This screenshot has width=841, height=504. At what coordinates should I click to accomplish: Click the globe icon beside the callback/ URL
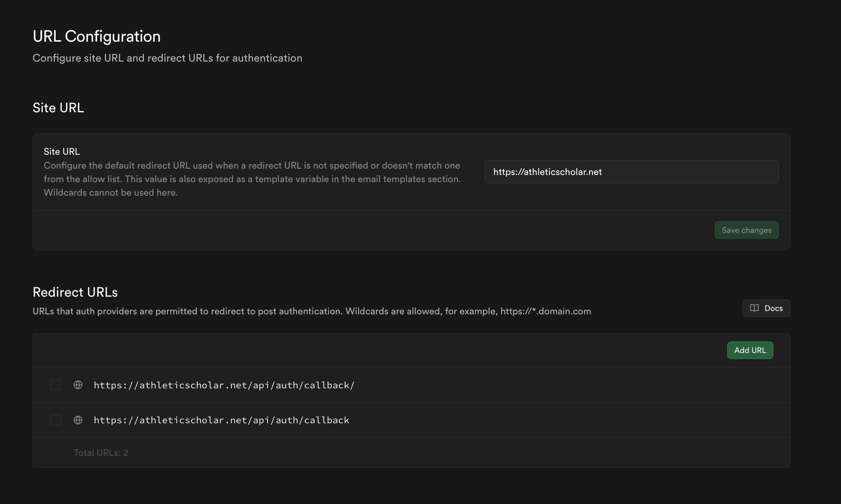point(78,385)
